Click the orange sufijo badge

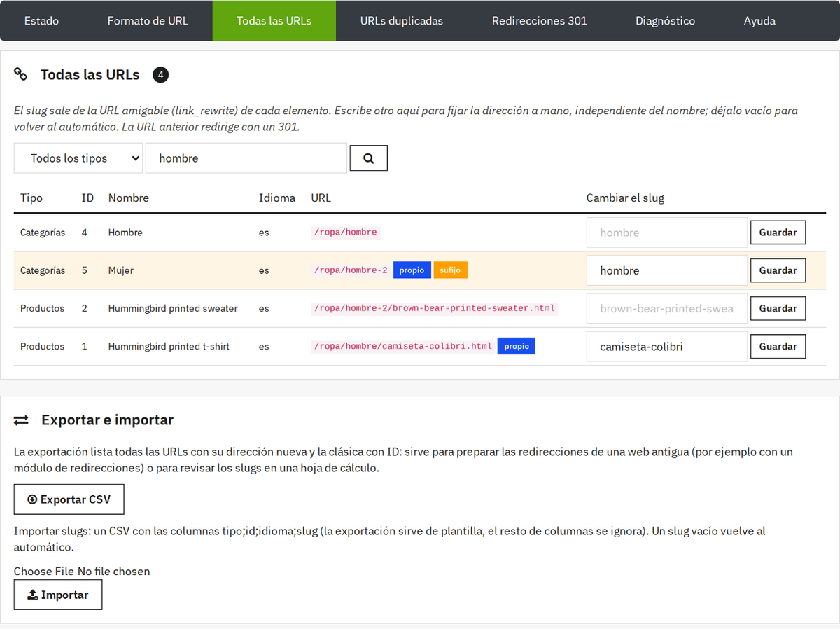click(x=450, y=270)
